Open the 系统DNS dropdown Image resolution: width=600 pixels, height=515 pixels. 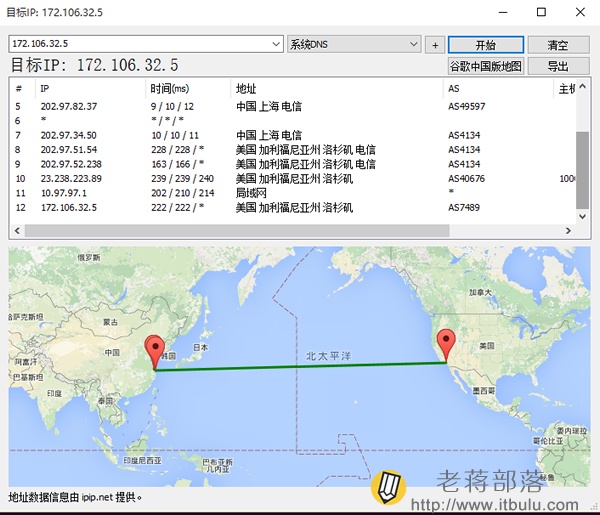click(354, 44)
